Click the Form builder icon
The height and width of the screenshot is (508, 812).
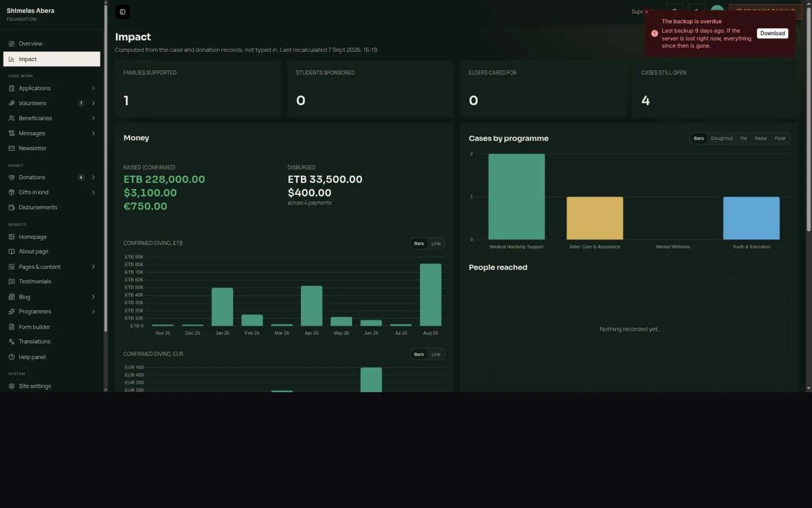click(12, 327)
